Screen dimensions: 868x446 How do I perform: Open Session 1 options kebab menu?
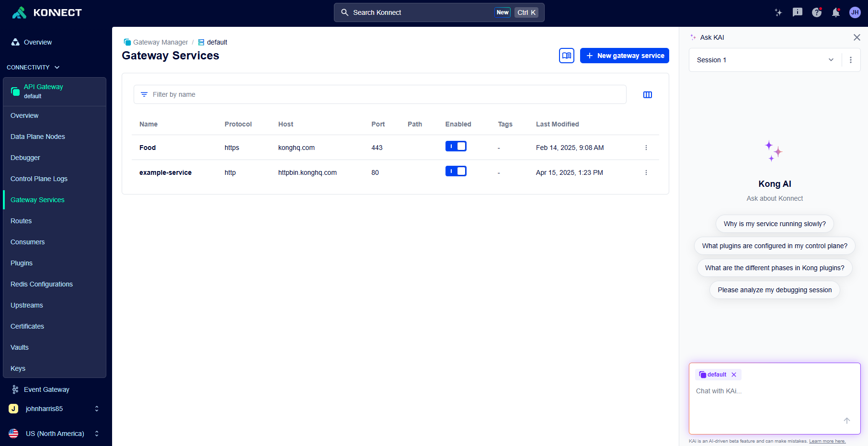click(x=850, y=60)
